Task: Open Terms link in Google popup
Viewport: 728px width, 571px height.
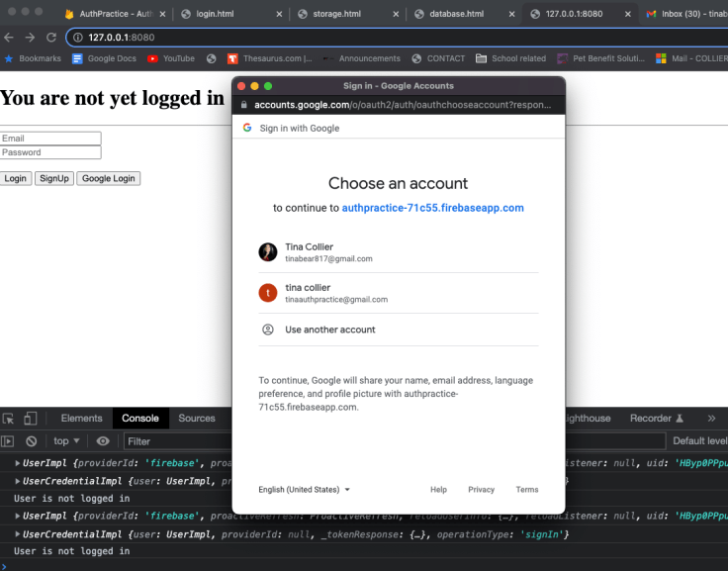Action: point(527,489)
